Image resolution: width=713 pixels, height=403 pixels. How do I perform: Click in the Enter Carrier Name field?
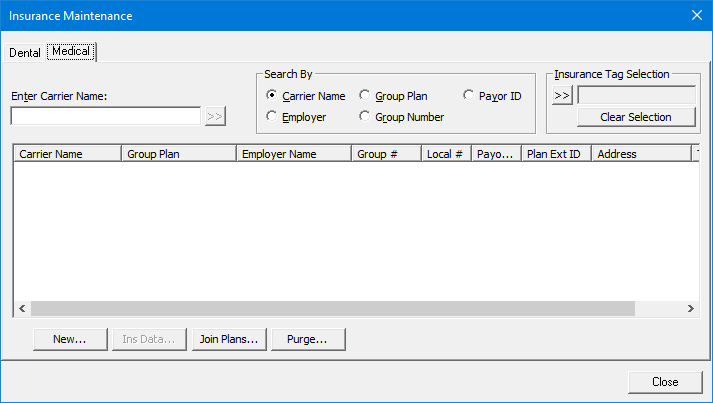click(105, 116)
